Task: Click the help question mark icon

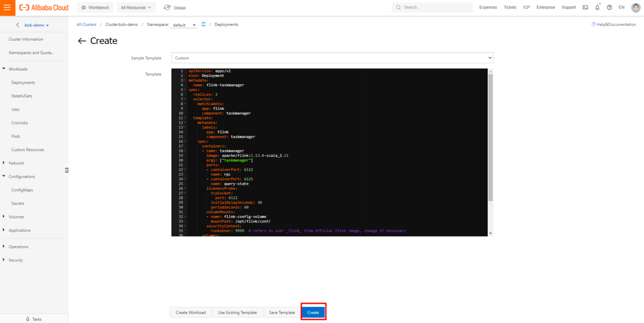Action: coord(609,8)
